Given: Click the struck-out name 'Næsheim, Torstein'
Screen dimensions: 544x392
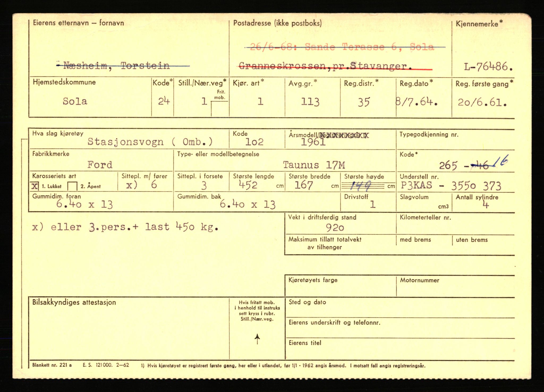Looking at the screenshot, I should (x=116, y=66).
